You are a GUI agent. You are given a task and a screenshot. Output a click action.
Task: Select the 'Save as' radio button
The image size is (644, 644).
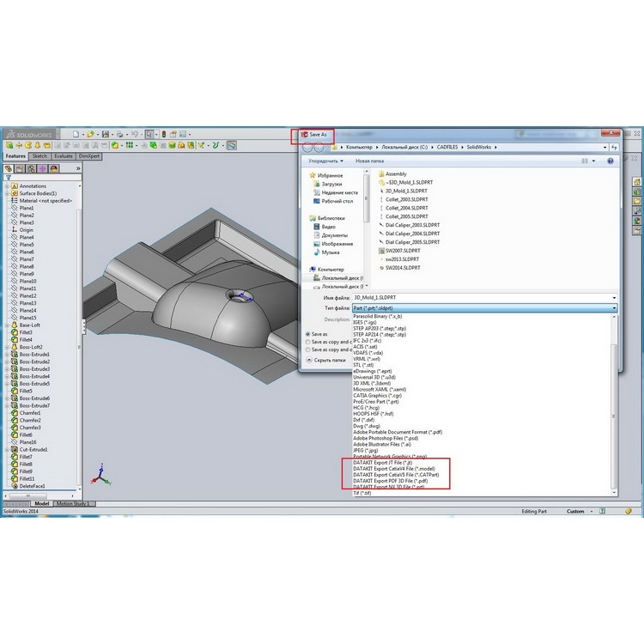coord(307,334)
